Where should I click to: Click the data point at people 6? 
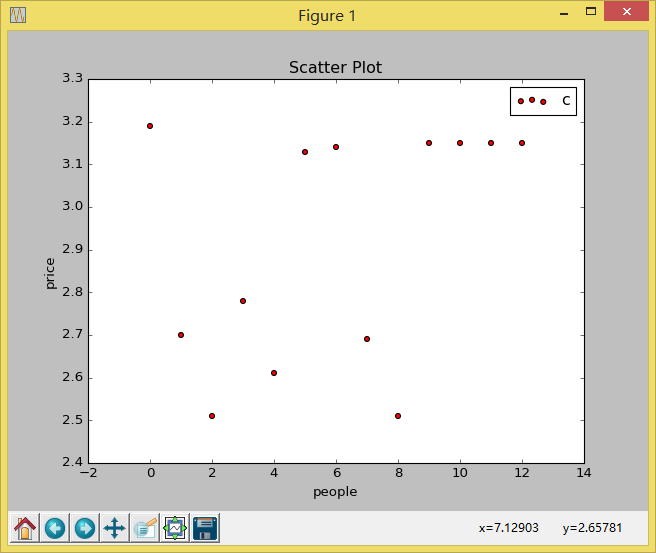(x=336, y=147)
